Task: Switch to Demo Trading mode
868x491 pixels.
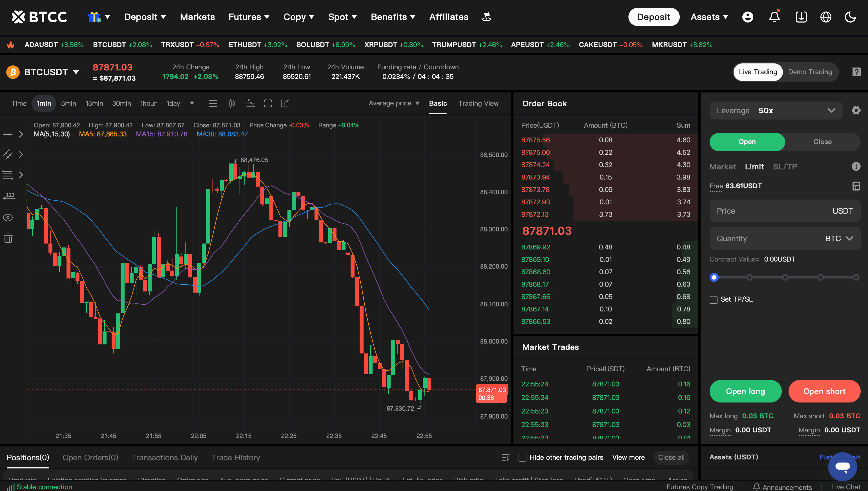Action: click(810, 72)
